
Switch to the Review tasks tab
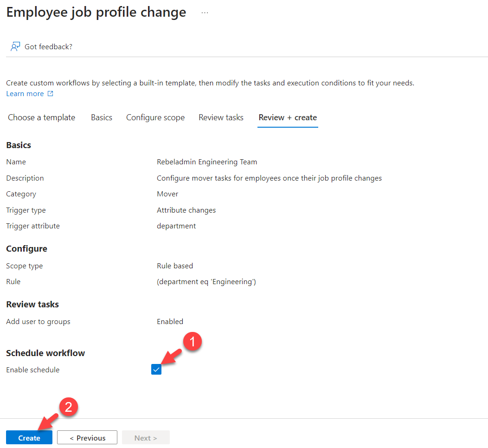click(221, 117)
